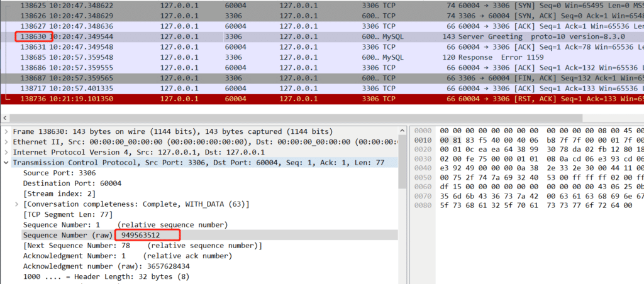Viewport: 644px width, 284px height.
Task: Expand Internet Protocol Version 4 details
Action: [7, 152]
